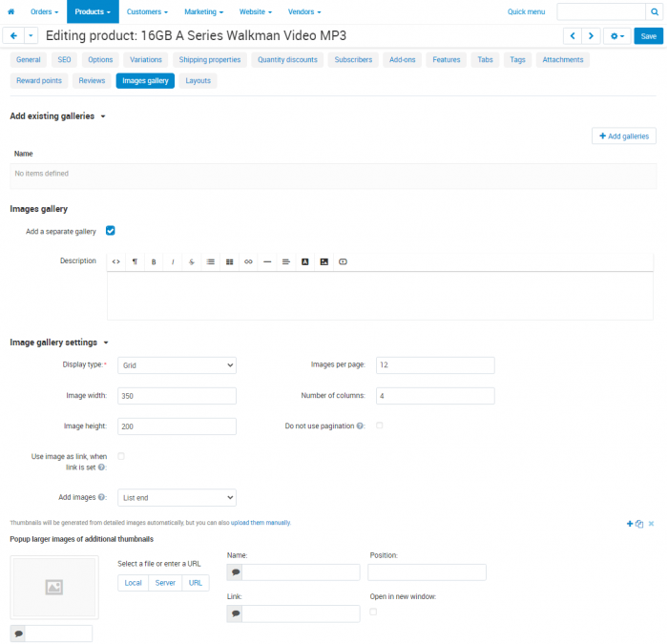Open the Add images dropdown
The height and width of the screenshot is (644, 668).
tap(177, 498)
